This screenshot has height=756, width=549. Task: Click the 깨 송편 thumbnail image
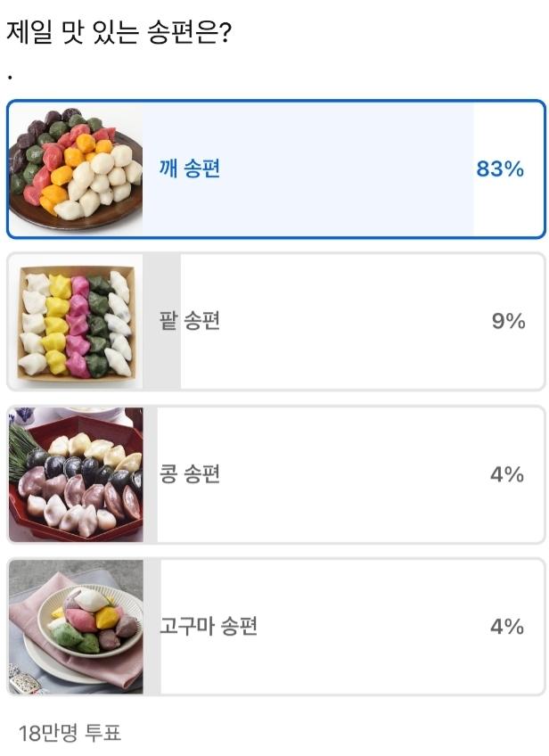(x=76, y=168)
